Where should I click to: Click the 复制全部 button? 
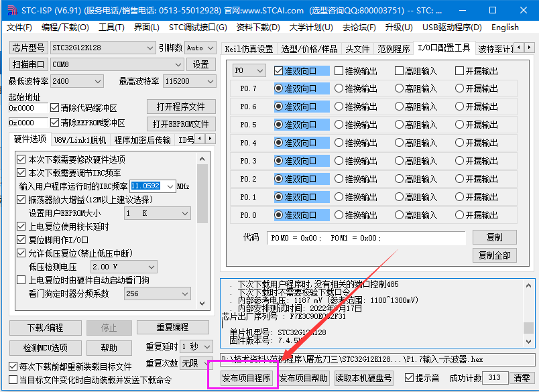tap(495, 255)
